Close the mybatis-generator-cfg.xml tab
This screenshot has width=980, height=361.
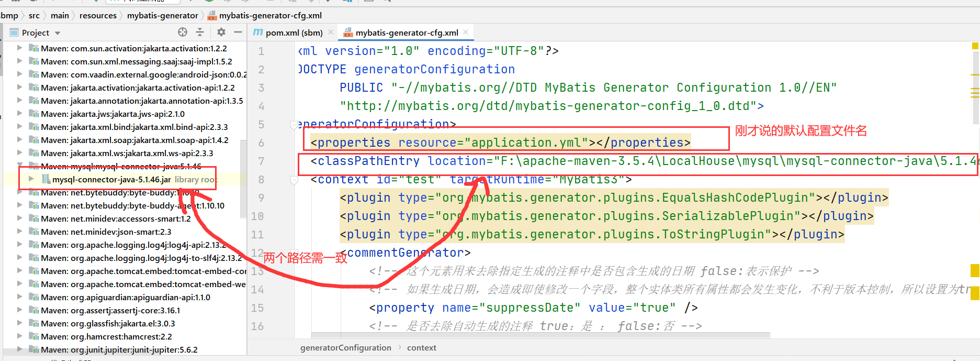(x=466, y=32)
